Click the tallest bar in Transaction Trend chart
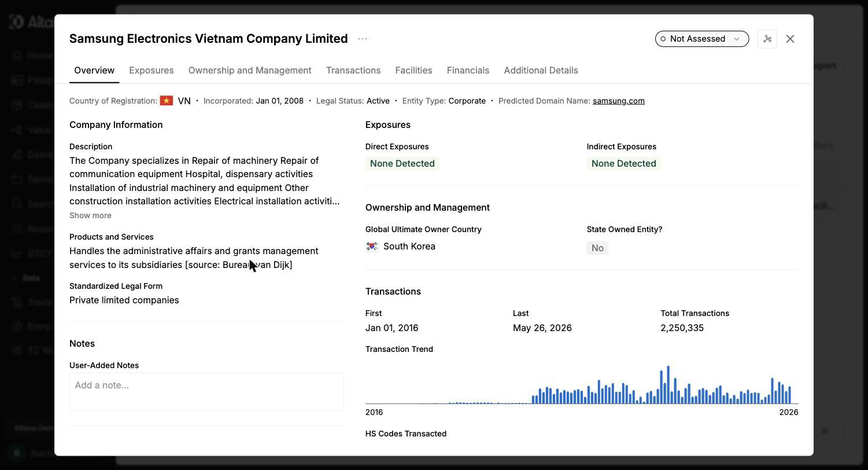The width and height of the screenshot is (868, 470). point(668,385)
